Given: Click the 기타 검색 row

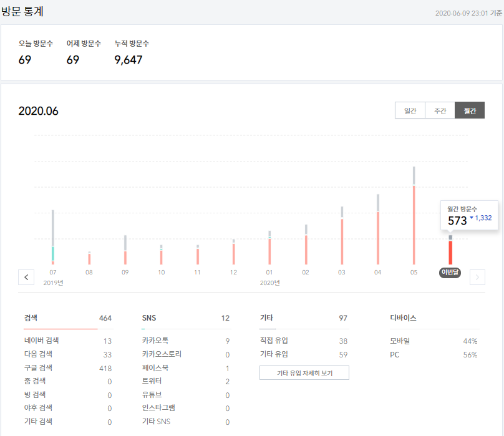Looking at the screenshot, I should coord(68,421).
